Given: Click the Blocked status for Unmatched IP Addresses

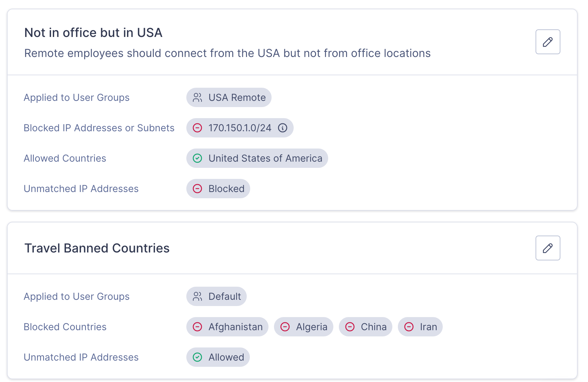Looking at the screenshot, I should pos(218,189).
